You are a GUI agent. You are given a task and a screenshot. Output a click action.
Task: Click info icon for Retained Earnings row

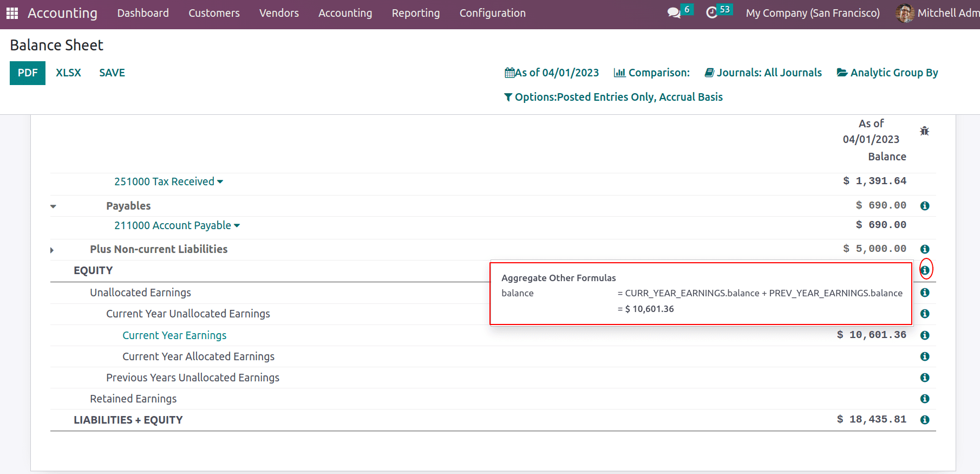(x=924, y=399)
